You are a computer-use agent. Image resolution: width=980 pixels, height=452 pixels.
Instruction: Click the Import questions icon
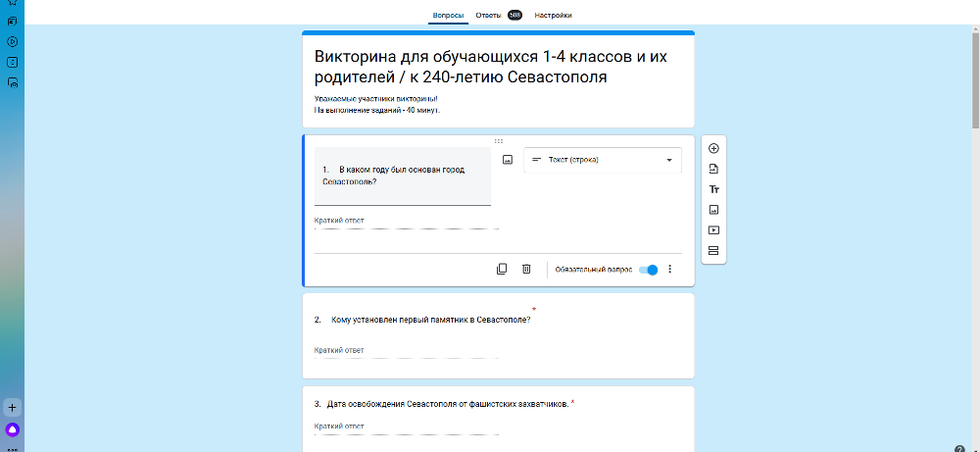tap(713, 169)
